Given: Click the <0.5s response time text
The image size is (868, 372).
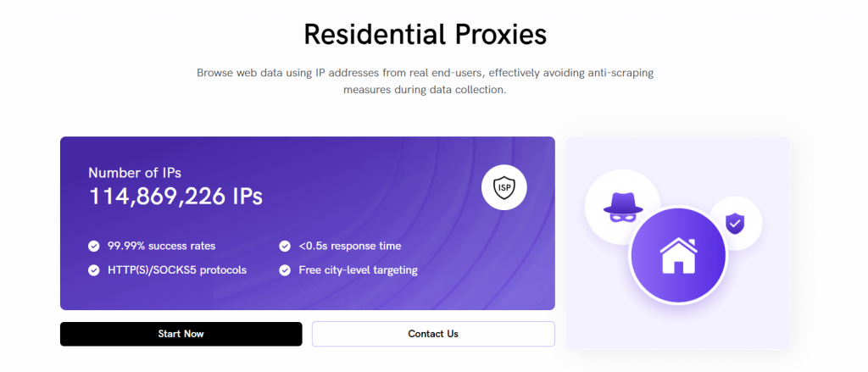Looking at the screenshot, I should (x=350, y=246).
